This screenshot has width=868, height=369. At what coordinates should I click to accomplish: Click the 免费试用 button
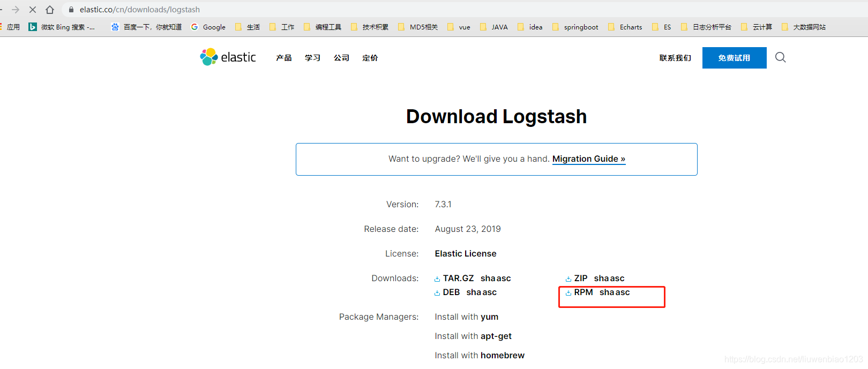735,58
